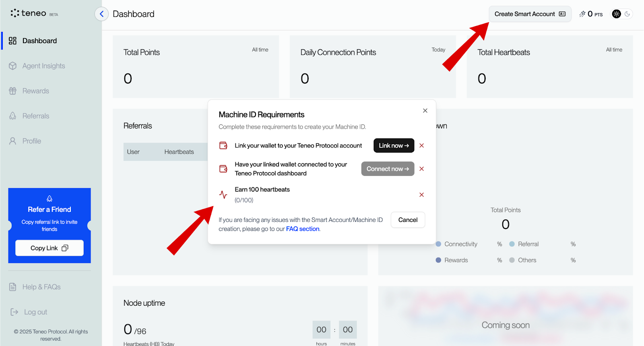Click the Dashboard grid icon
This screenshot has height=346, width=644.
point(12,41)
